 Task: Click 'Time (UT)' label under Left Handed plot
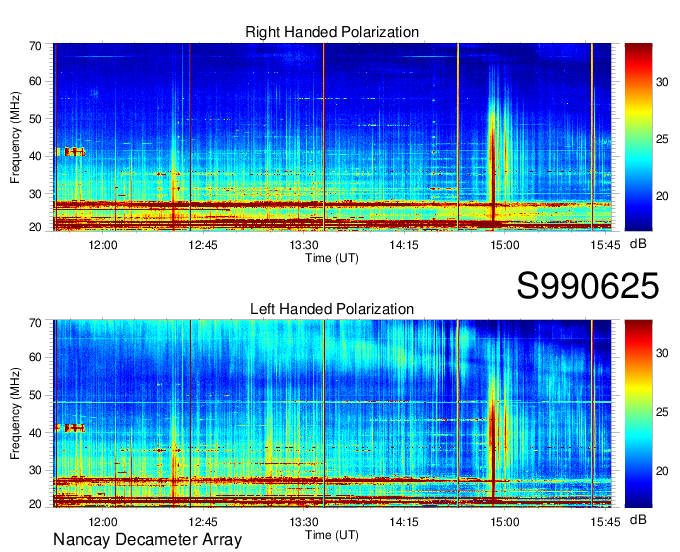(x=332, y=535)
